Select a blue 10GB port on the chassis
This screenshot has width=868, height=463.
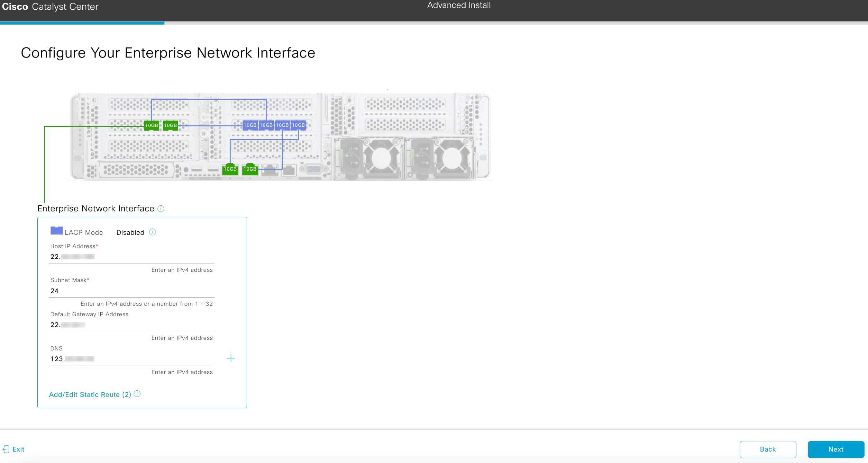tap(250, 125)
